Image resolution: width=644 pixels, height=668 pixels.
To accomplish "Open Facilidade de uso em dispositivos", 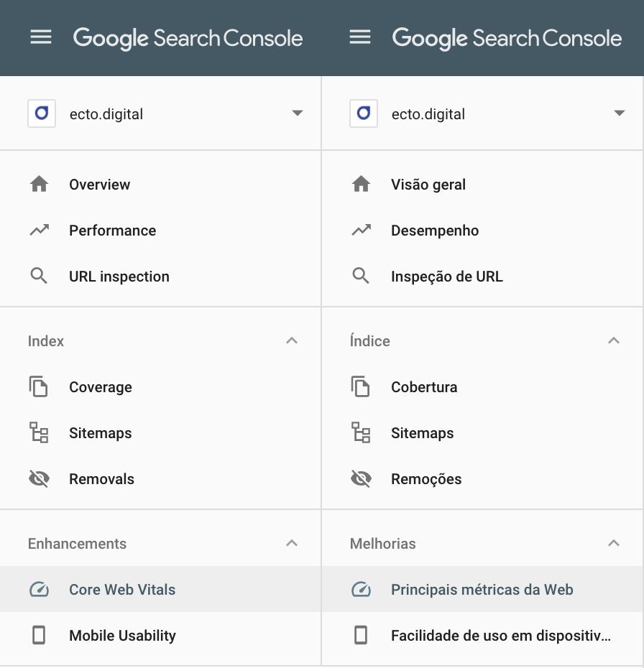I will tap(501, 636).
